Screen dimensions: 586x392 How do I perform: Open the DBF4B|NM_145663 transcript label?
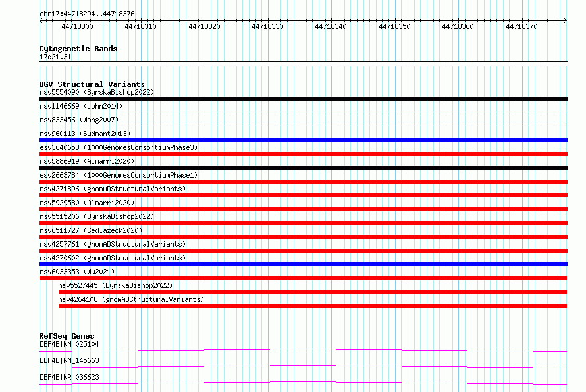pyautogui.click(x=69, y=360)
